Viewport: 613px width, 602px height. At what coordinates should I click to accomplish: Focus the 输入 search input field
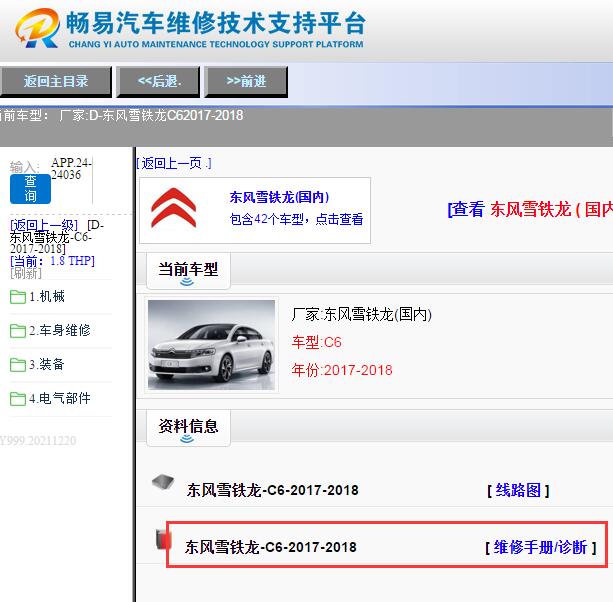click(72, 180)
